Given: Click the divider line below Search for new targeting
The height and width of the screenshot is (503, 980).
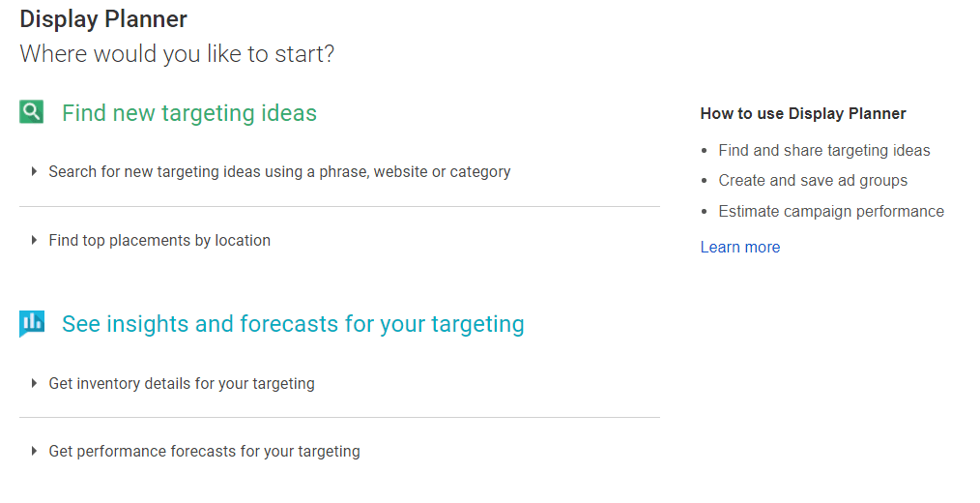Looking at the screenshot, I should pos(339,206).
